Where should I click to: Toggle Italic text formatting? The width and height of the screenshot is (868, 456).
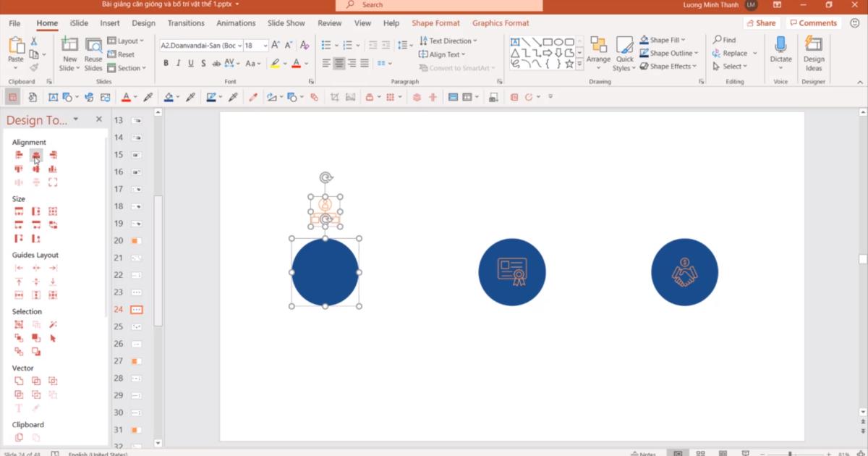pos(179,64)
